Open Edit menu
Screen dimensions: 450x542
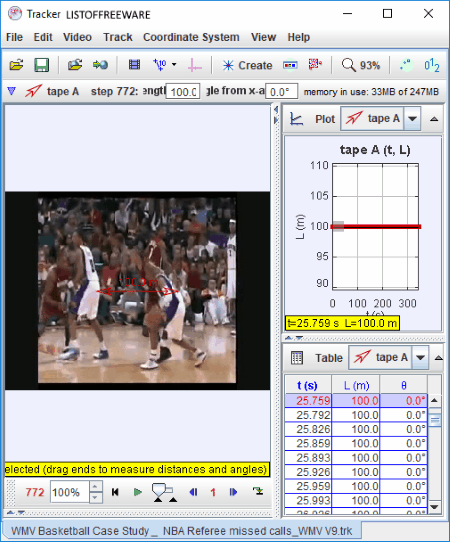[43, 37]
